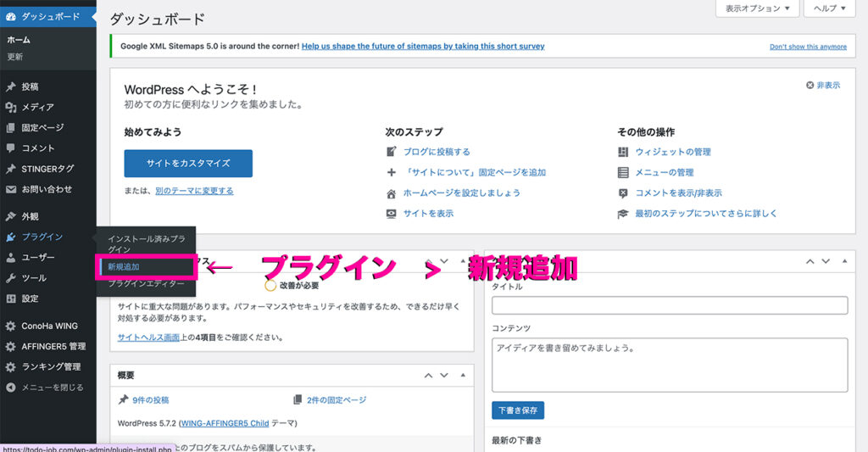Open the ConoHa WING menu
Viewport: 868px width, 452px height.
pyautogui.click(x=48, y=326)
